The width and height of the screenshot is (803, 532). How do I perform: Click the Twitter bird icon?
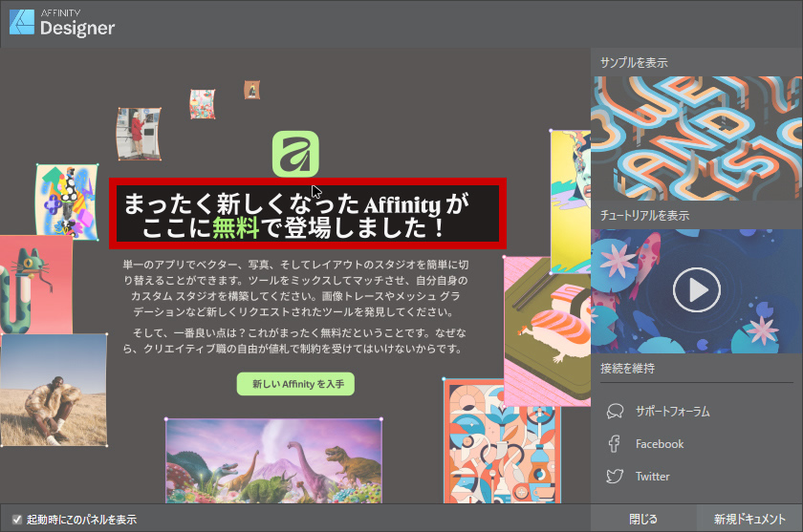pos(615,477)
